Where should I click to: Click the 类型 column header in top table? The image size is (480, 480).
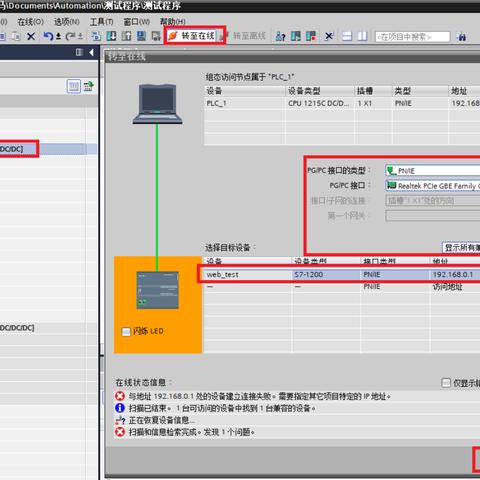[421, 91]
